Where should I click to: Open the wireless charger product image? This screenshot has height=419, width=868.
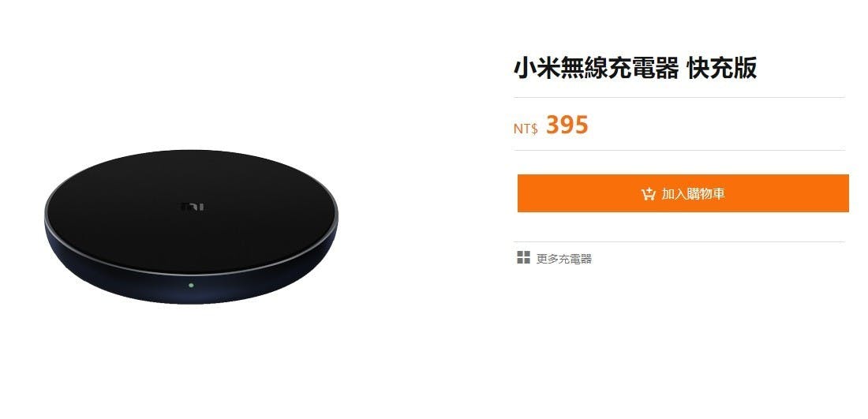pyautogui.click(x=191, y=226)
